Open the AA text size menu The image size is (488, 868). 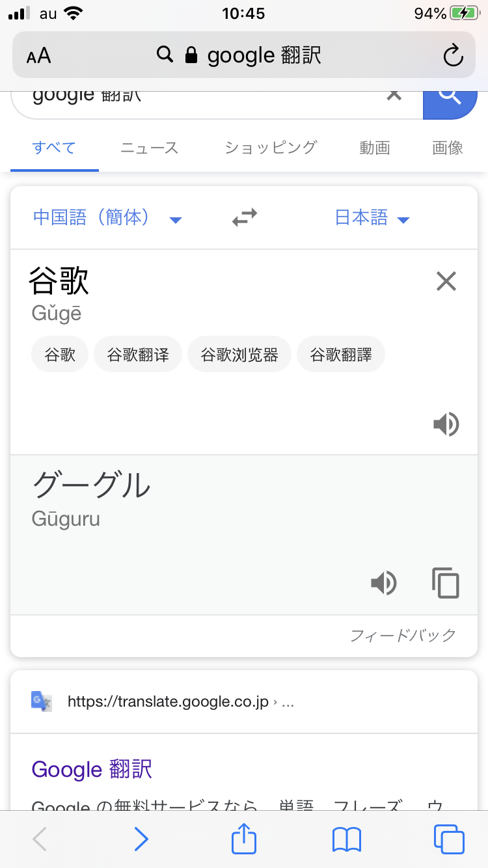pos(39,56)
